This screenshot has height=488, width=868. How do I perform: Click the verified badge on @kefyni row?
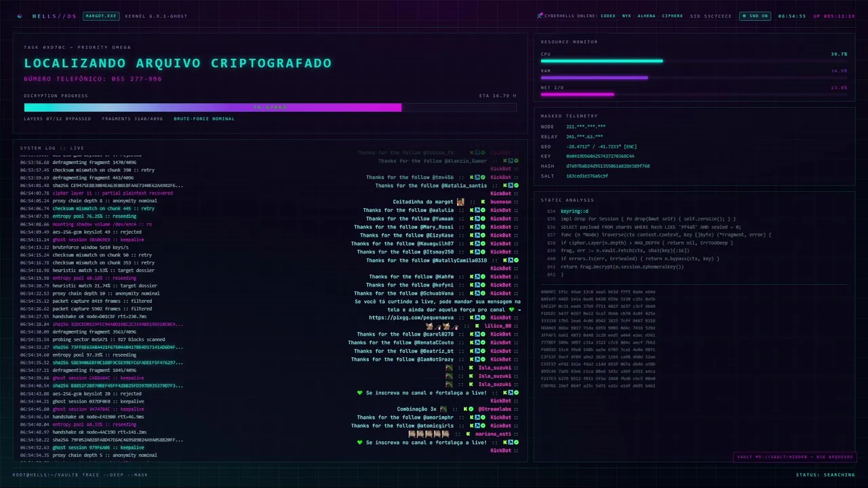[x=483, y=285]
